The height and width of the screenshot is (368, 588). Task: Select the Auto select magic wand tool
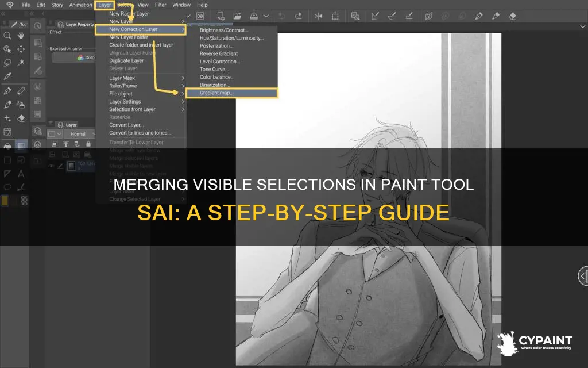(21, 62)
